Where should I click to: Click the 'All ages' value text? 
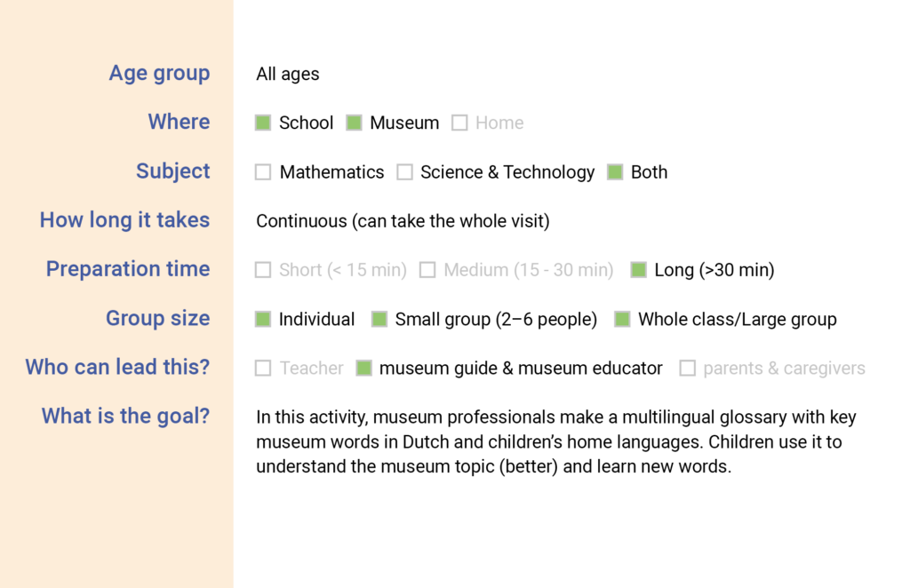tap(288, 75)
